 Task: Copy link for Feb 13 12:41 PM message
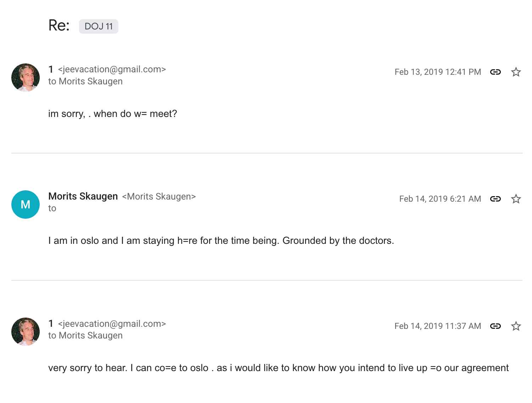click(495, 72)
